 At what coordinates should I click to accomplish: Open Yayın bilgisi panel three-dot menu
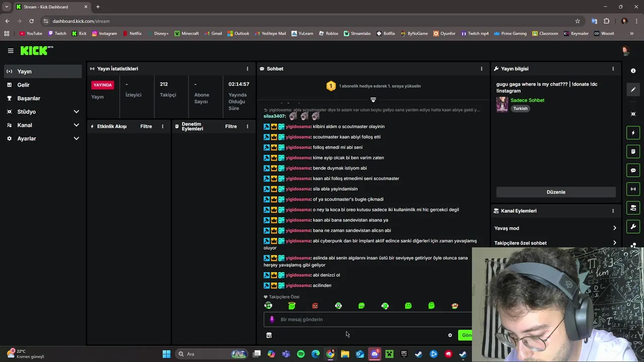click(x=613, y=69)
